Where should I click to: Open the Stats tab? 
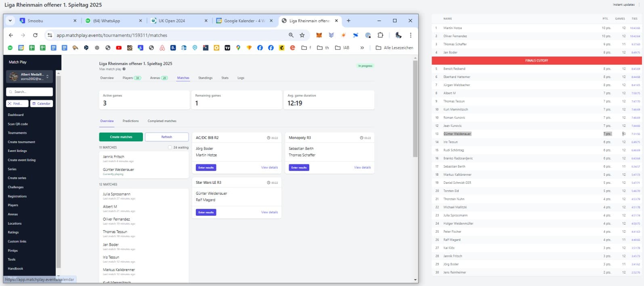(225, 78)
